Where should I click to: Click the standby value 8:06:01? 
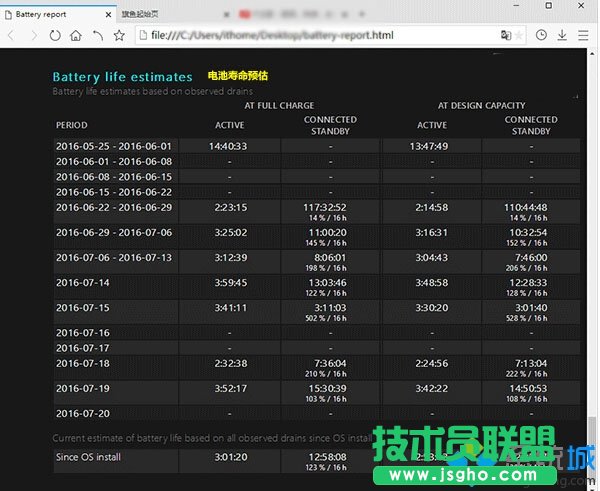coord(330,258)
